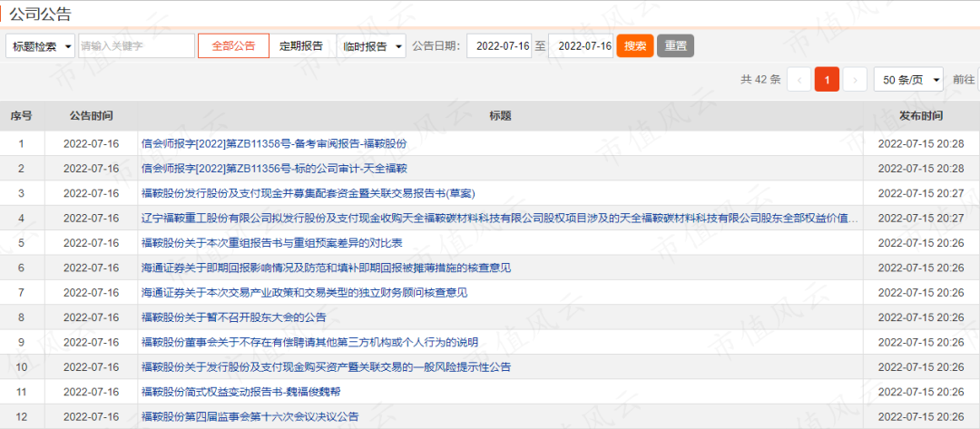Sort by the 公告时间 column header
The width and height of the screenshot is (980, 429).
click(x=92, y=116)
